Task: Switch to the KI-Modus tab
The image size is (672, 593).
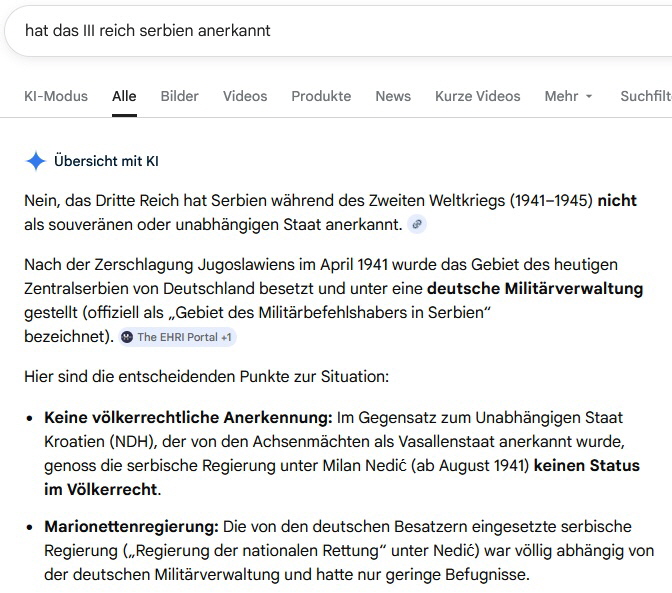Action: 56,96
